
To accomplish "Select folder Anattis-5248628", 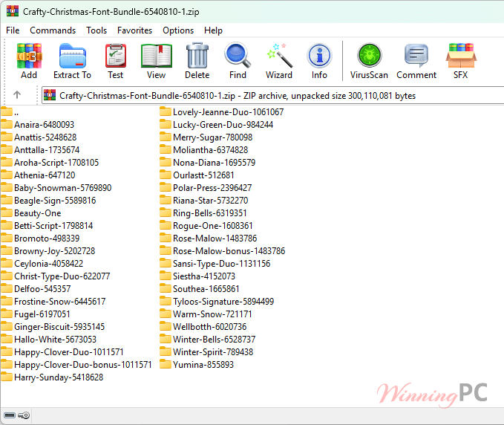I will tap(39, 137).
